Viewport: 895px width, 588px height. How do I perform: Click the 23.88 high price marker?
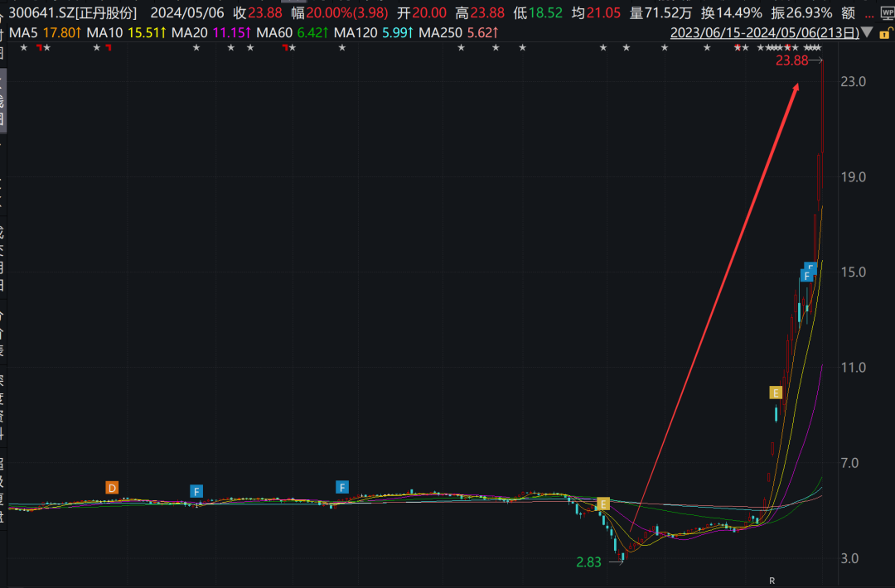pyautogui.click(x=791, y=60)
